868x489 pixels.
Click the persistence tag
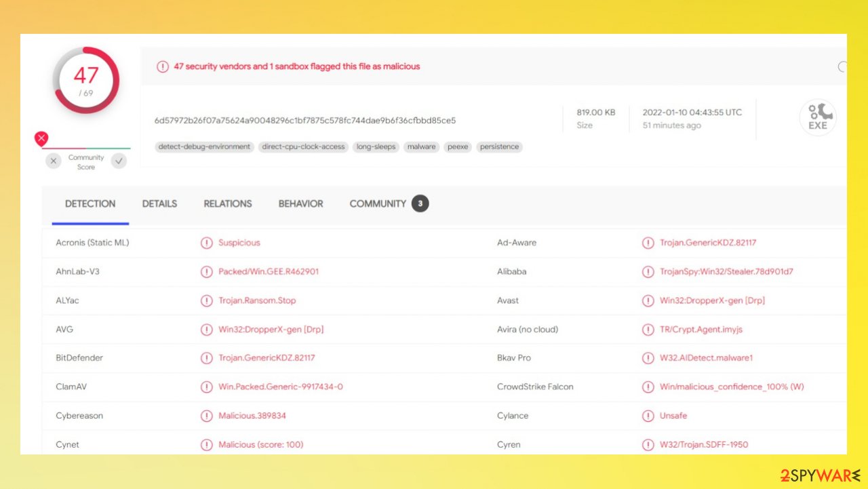click(499, 146)
